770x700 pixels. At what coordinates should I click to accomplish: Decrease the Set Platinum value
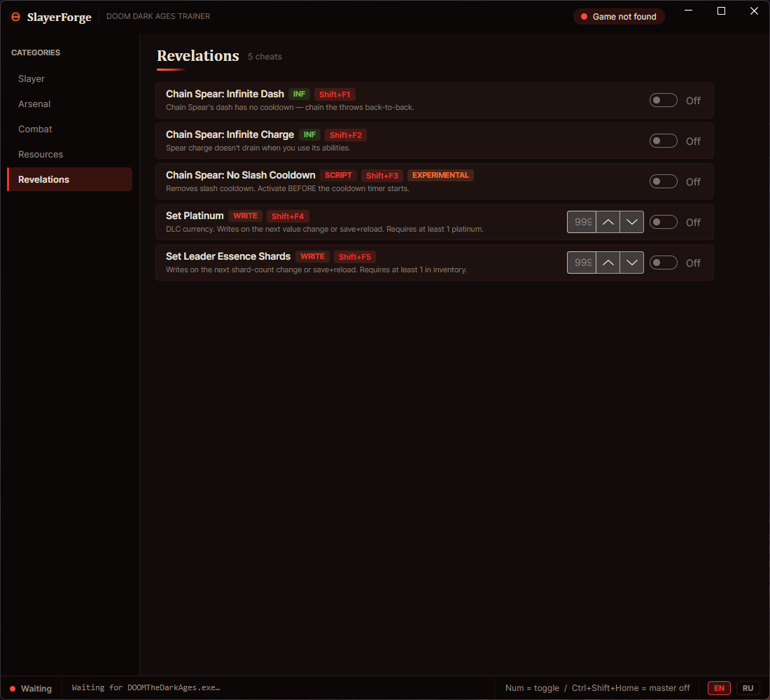coord(632,222)
